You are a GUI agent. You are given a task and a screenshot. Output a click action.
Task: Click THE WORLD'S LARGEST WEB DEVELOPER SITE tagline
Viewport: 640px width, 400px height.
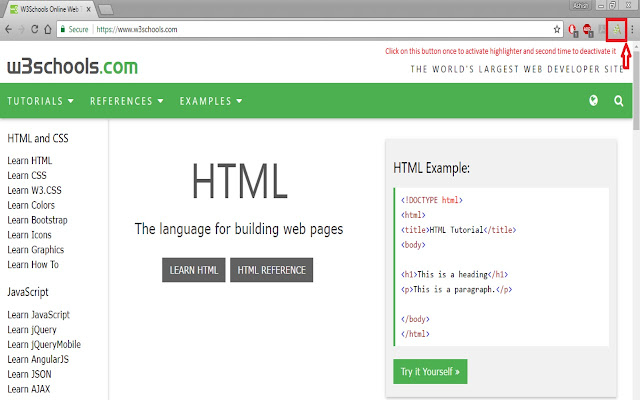pos(517,69)
